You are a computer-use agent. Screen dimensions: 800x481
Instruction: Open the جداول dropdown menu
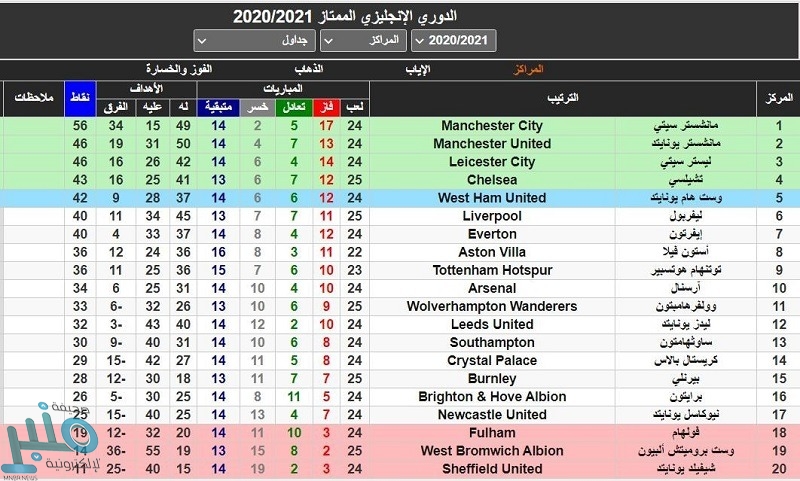point(254,41)
